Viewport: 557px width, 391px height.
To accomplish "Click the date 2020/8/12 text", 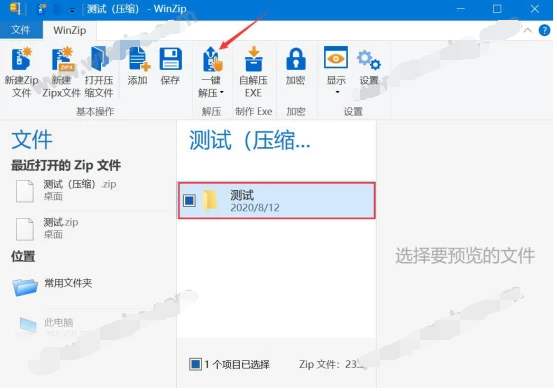I will [255, 208].
